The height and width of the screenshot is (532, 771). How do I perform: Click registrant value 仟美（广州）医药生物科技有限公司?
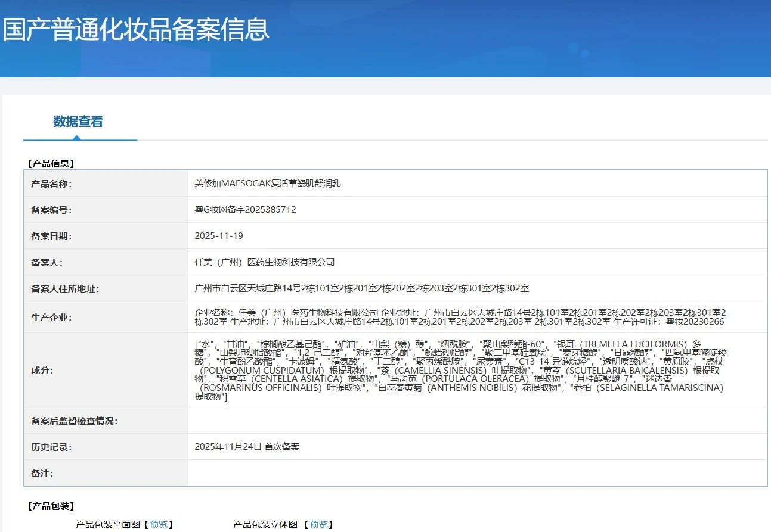(265, 262)
